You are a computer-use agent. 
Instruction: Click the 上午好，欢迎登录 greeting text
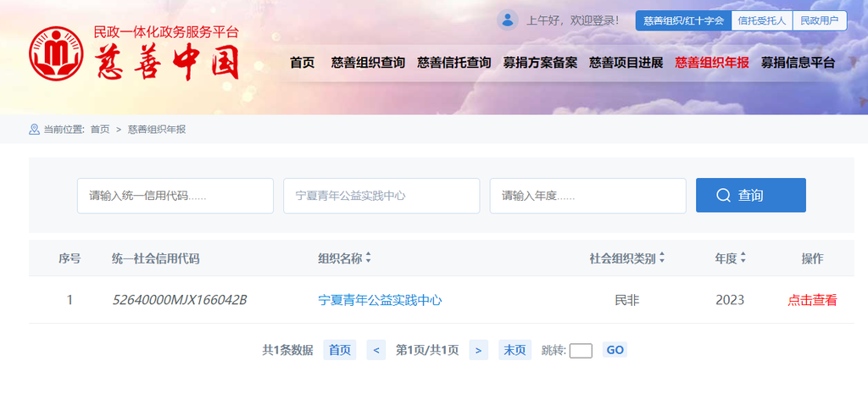tap(572, 21)
